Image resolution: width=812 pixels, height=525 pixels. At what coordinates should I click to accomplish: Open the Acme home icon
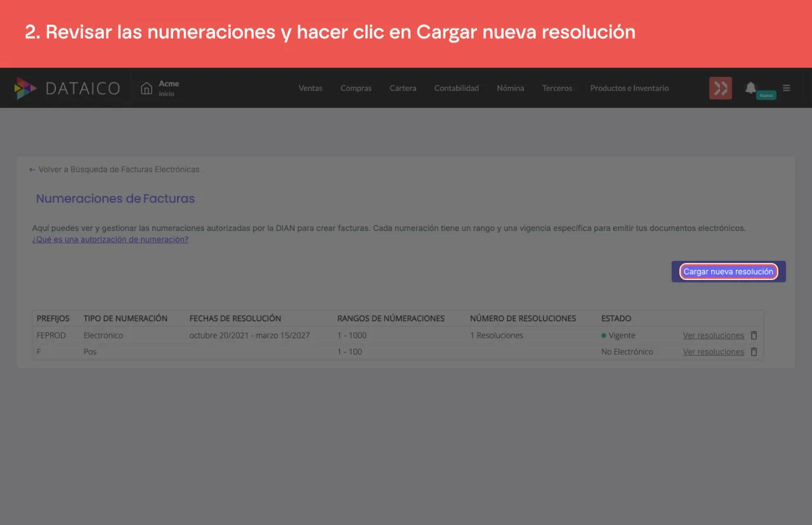coord(147,88)
